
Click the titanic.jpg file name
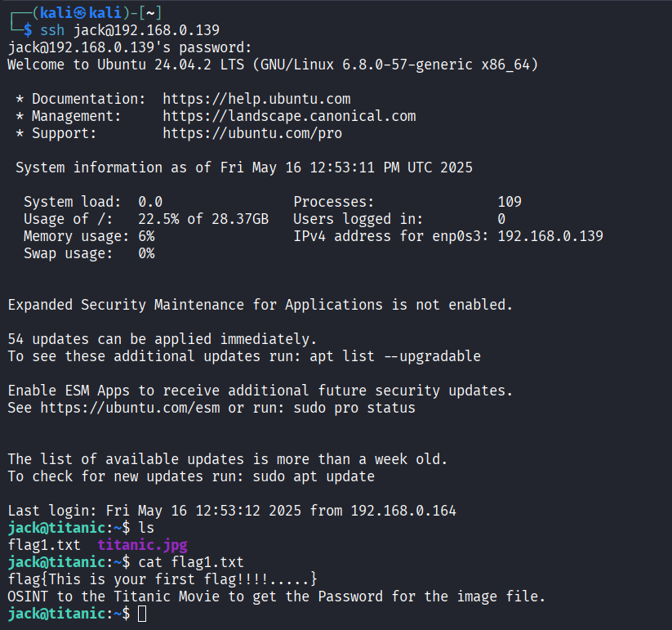point(142,545)
